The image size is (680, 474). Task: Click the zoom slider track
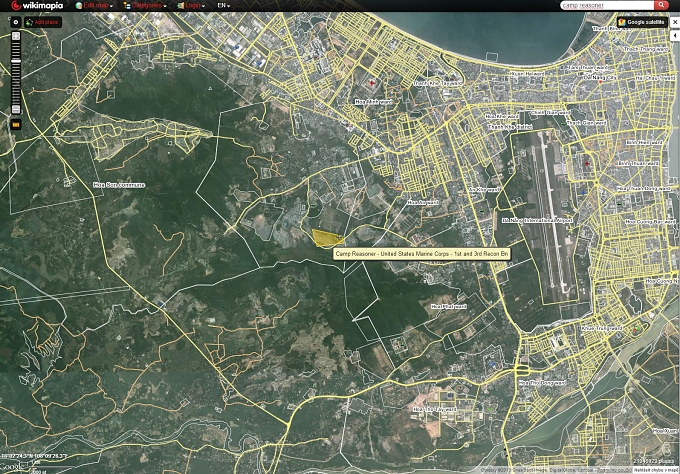point(16,75)
